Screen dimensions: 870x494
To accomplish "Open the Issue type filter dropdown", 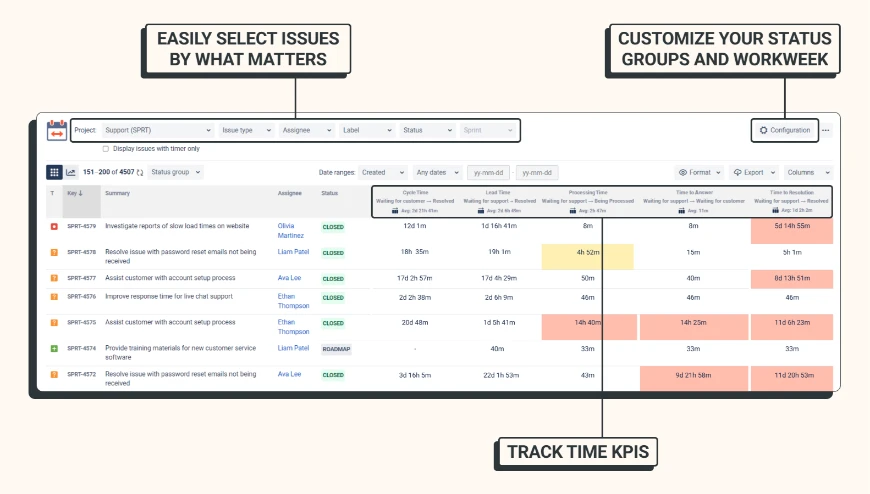I will [246, 130].
